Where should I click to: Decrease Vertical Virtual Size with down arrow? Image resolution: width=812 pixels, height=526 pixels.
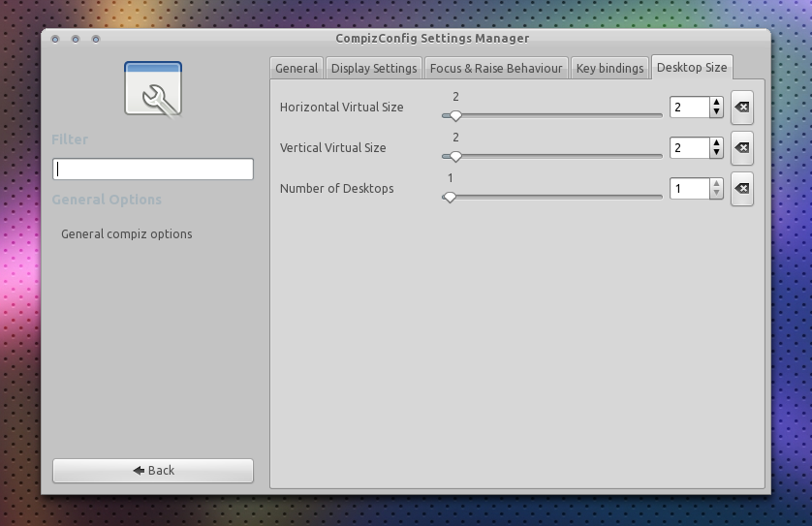pos(716,153)
